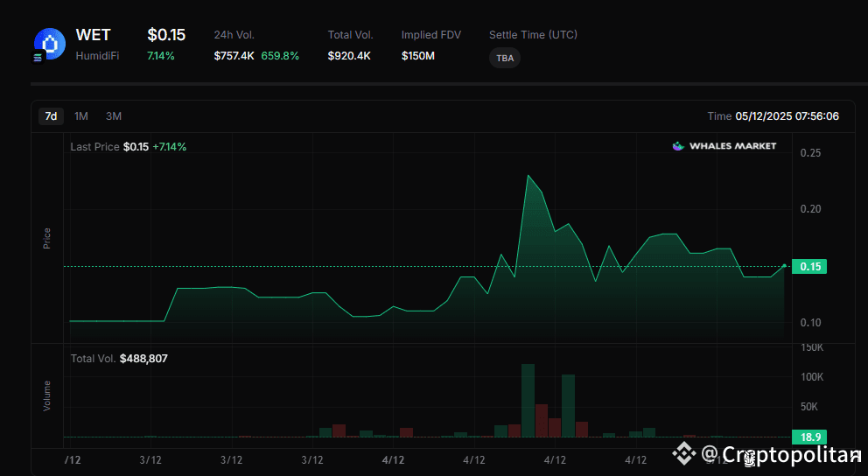Click the green 18.9 volume label
This screenshot has width=868, height=476.
click(x=809, y=437)
